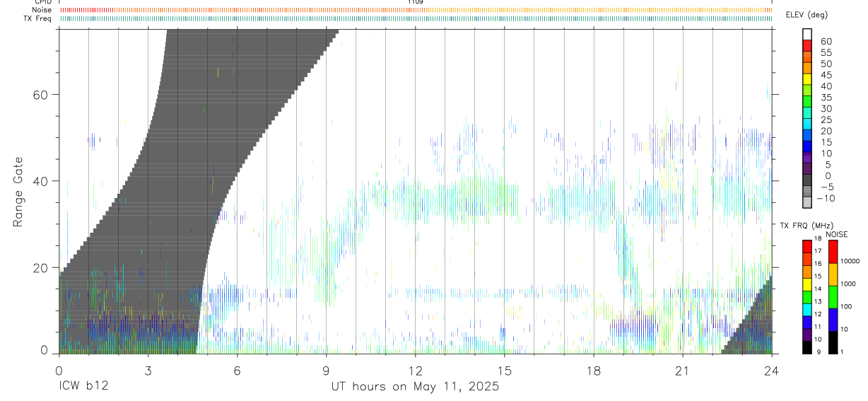The width and height of the screenshot is (868, 401).
Task: Click the blue swatch in NOISE color scale
Action: [833, 319]
